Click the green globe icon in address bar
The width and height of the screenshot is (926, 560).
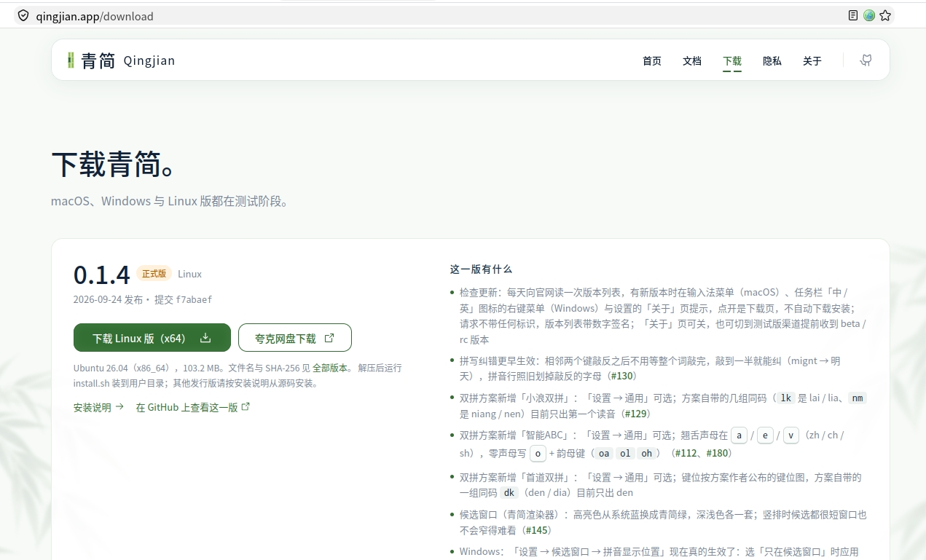click(x=869, y=15)
